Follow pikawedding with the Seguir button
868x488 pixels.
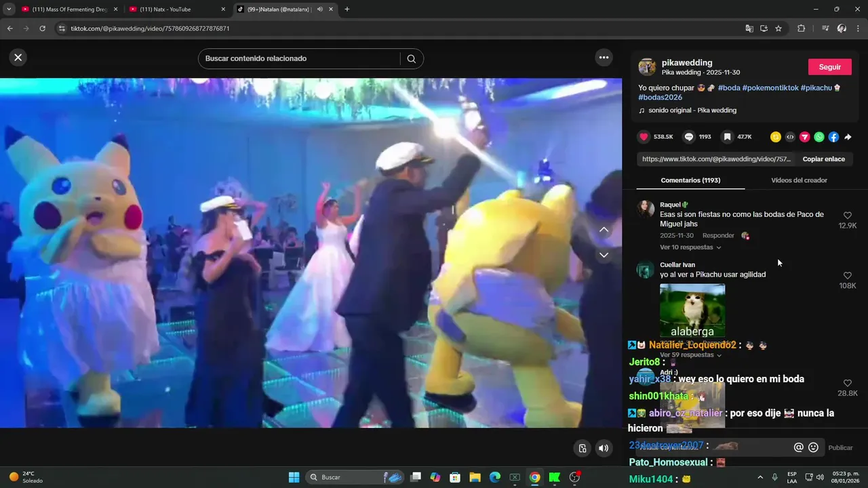(830, 67)
